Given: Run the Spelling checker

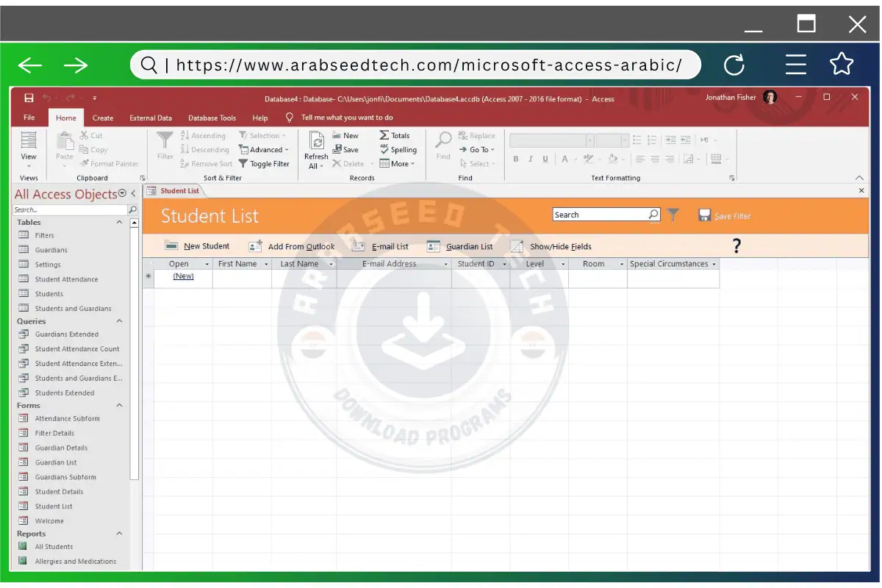Looking at the screenshot, I should pos(398,149).
